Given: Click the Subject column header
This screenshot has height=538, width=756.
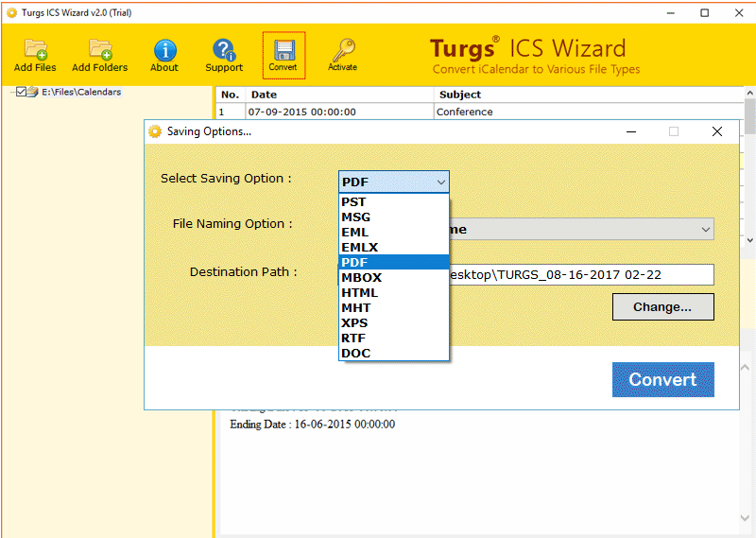Looking at the screenshot, I should click(x=588, y=95).
